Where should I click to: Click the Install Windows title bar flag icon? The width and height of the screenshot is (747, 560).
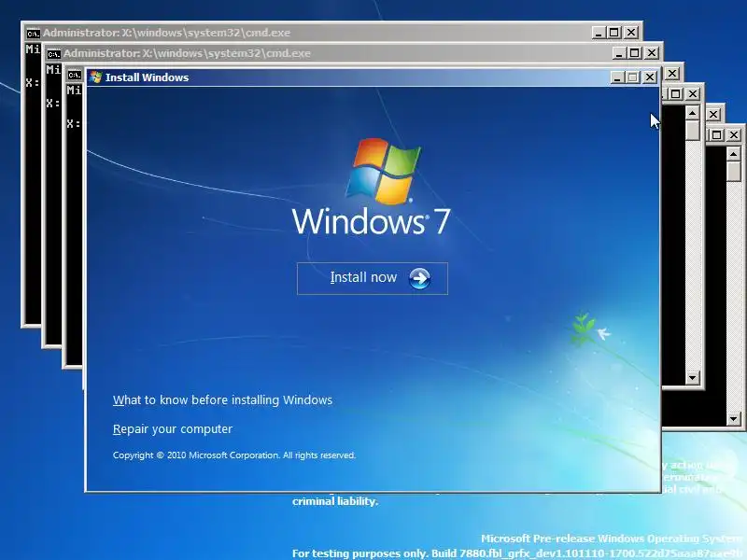pyautogui.click(x=96, y=77)
